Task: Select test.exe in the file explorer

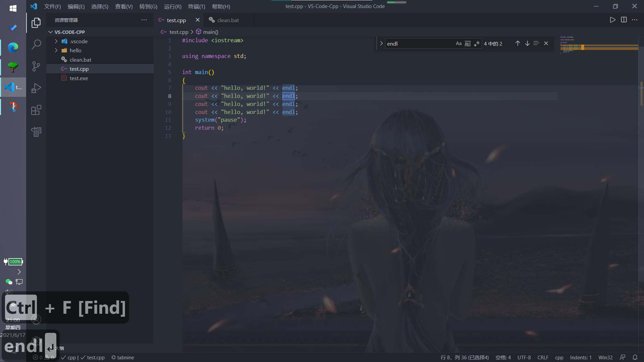Action: coord(100,78)
